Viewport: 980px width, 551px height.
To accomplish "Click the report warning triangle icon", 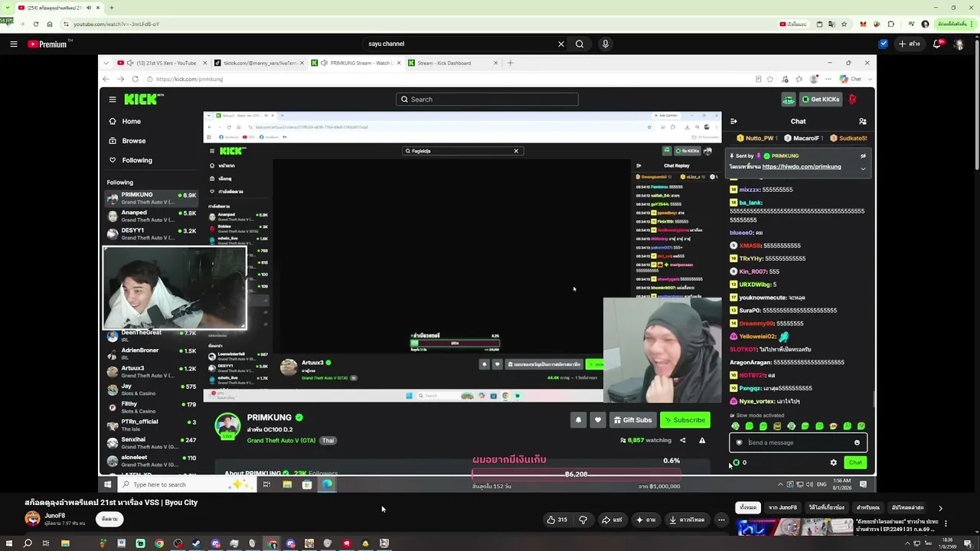I will point(702,441).
